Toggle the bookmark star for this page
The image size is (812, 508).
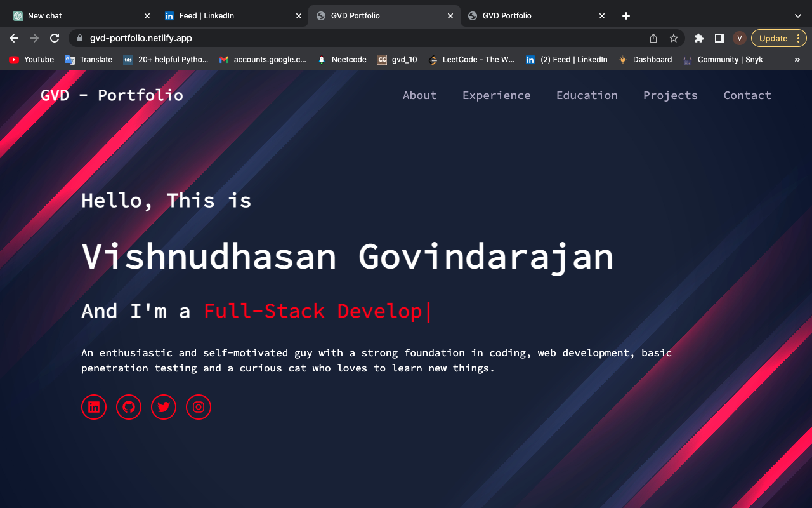point(673,38)
